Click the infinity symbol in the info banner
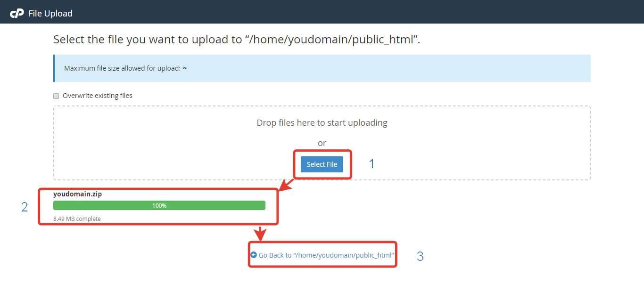Viewport: 644px width, 300px height. click(x=184, y=68)
